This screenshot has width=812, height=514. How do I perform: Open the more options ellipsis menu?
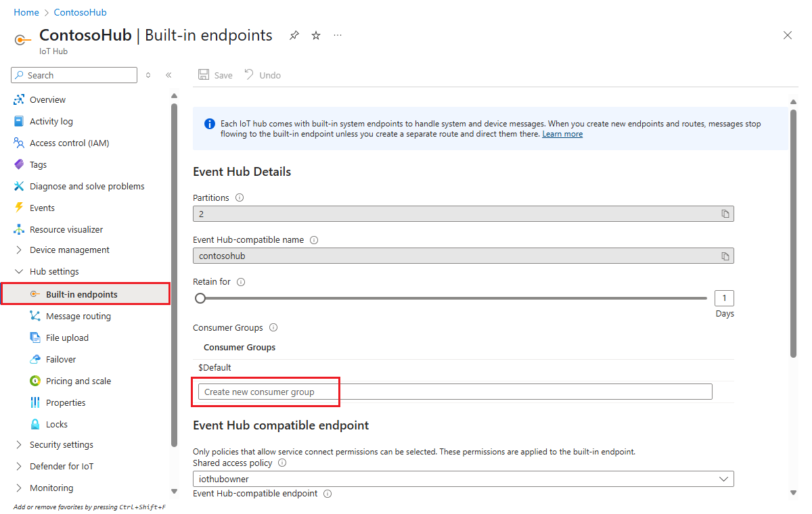coord(337,34)
